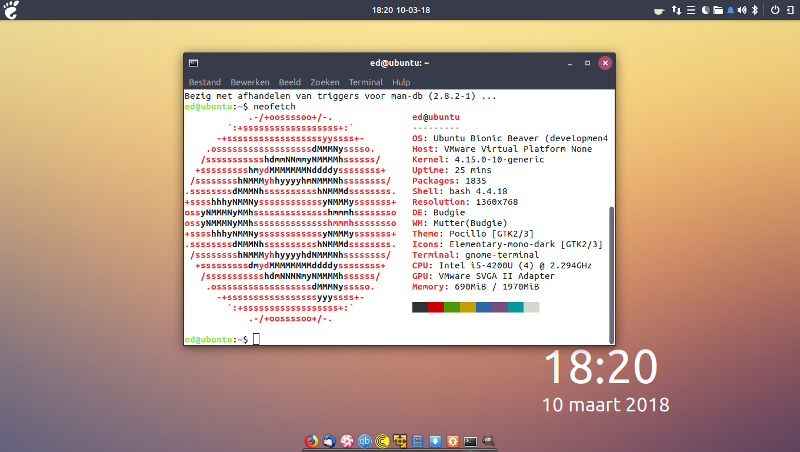Click the 'WM: Mutter(Budgie)' line

tap(460, 223)
